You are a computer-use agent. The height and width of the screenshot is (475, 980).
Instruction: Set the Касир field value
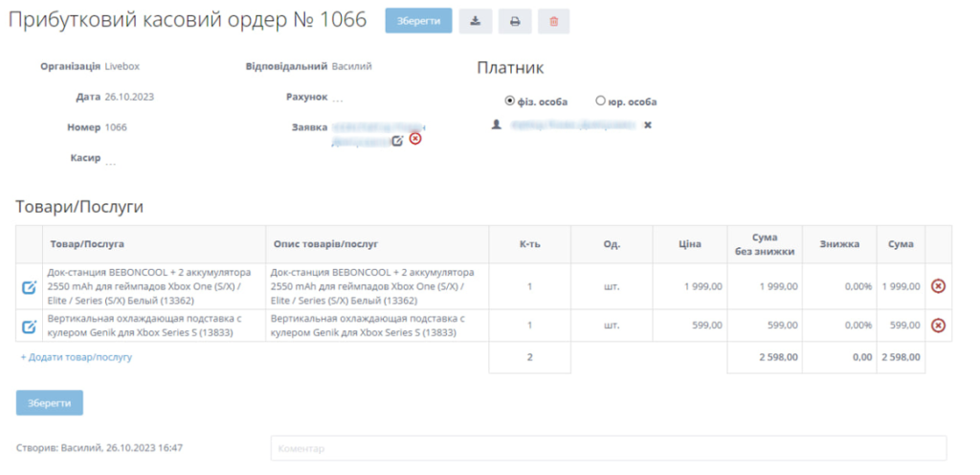[111, 162]
